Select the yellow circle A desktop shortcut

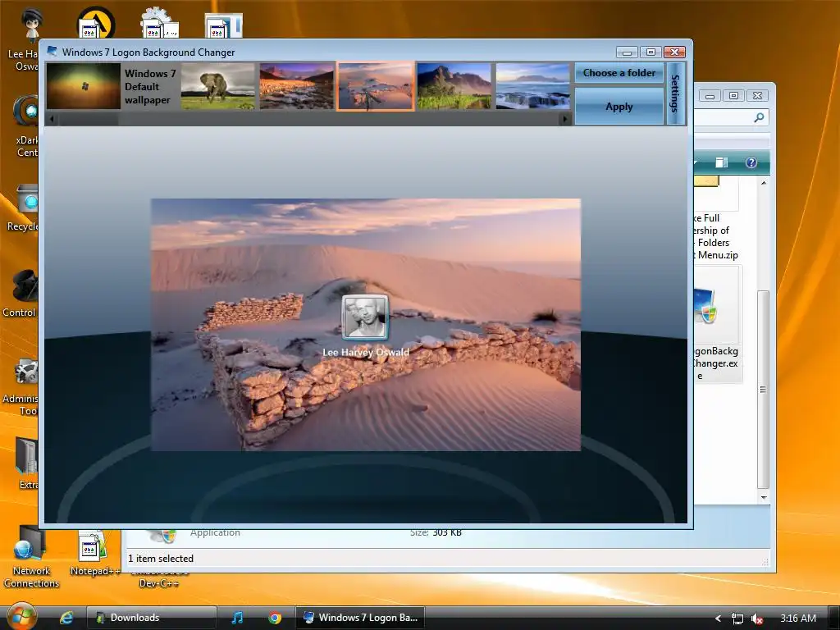pos(96,22)
